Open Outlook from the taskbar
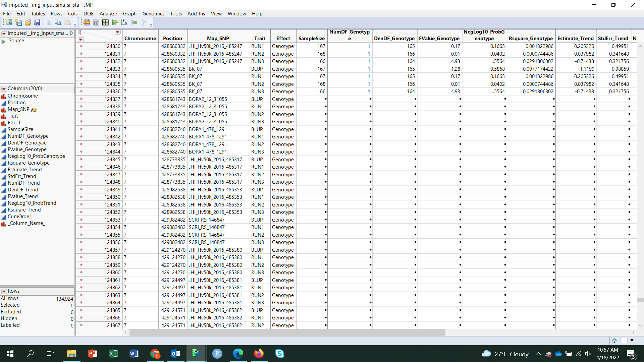Screen dimensions: 644x362 (x=175, y=354)
